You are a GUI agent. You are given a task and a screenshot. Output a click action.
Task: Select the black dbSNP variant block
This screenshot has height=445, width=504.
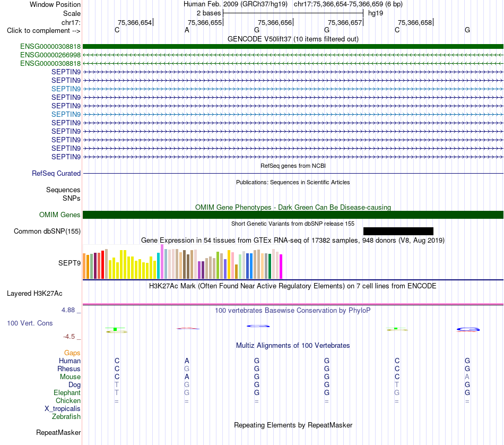(x=398, y=231)
